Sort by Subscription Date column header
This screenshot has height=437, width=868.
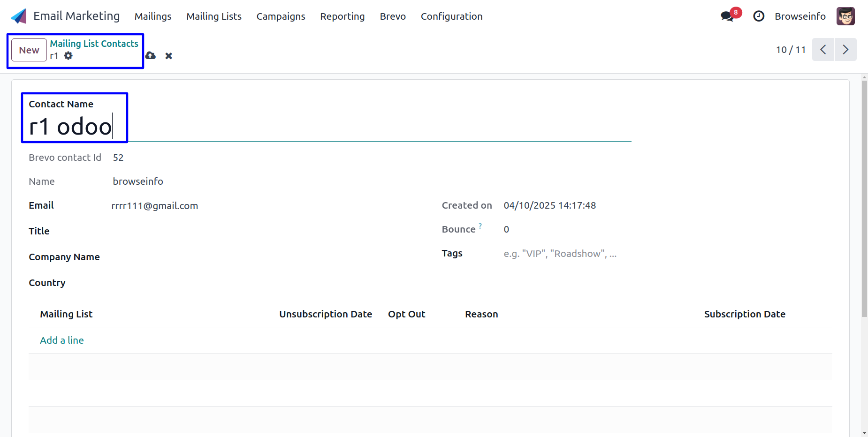pos(745,314)
